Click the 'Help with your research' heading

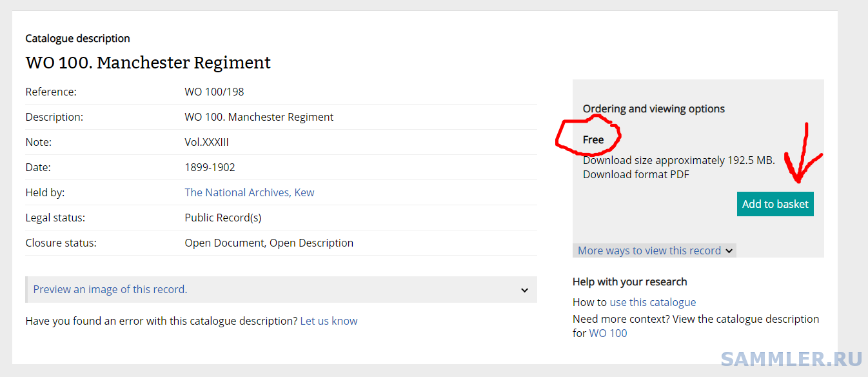[x=629, y=281]
